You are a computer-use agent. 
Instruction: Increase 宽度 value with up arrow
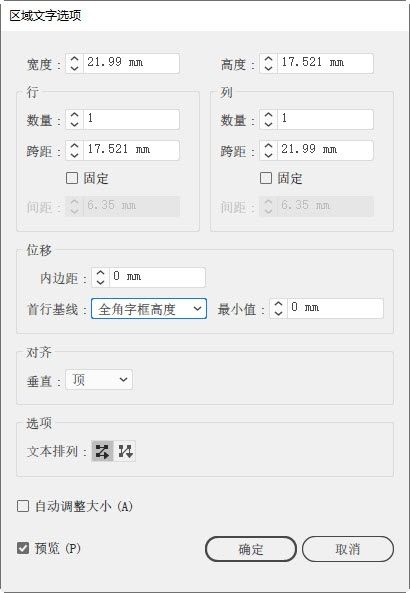(x=75, y=59)
